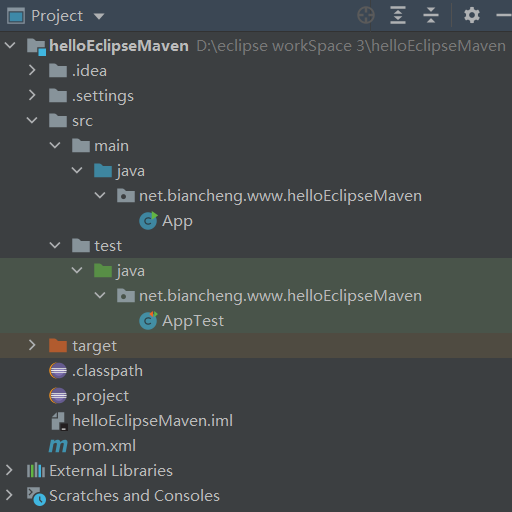Click the Maven pom.xml icon
The height and width of the screenshot is (512, 512).
(58, 446)
